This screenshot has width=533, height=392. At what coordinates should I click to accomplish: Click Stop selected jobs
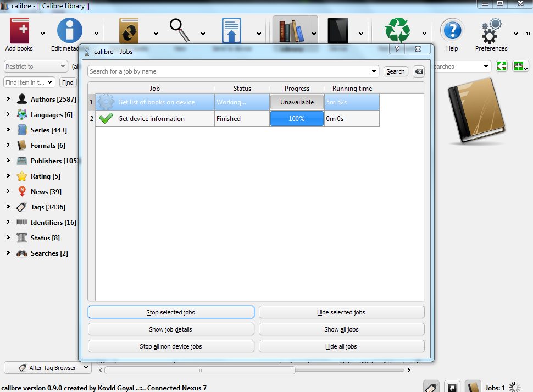171,312
